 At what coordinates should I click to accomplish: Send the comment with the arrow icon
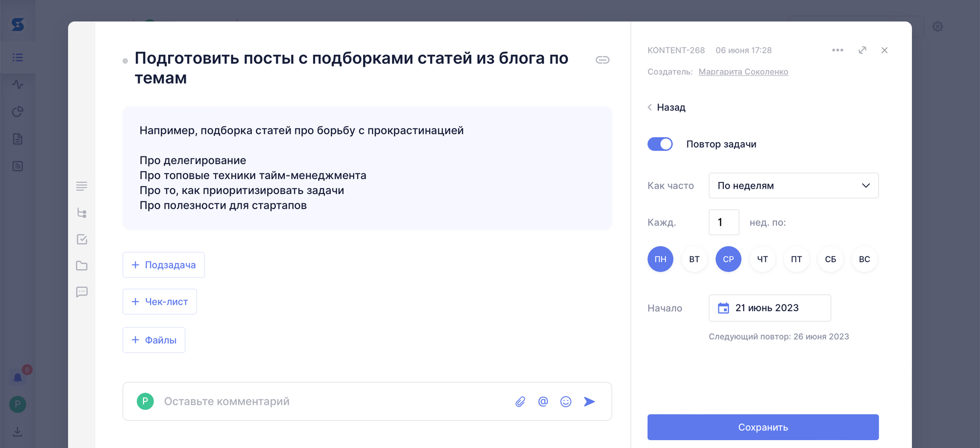[x=589, y=402]
